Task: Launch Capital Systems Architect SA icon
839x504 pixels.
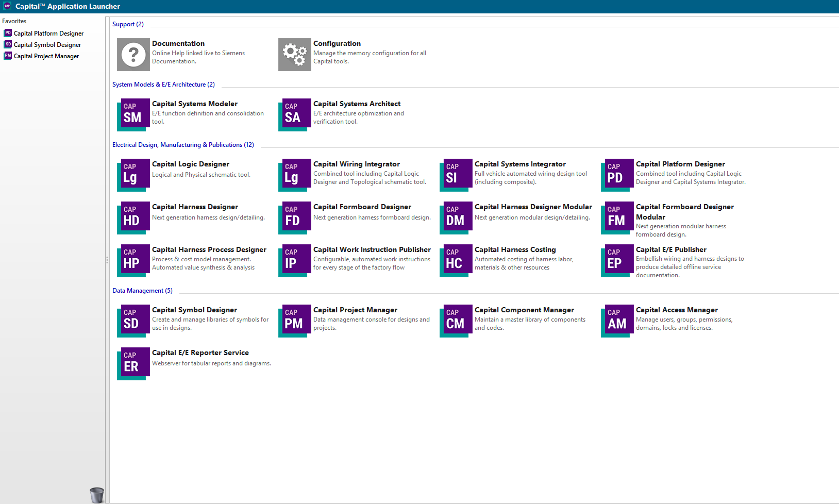Action: point(295,115)
